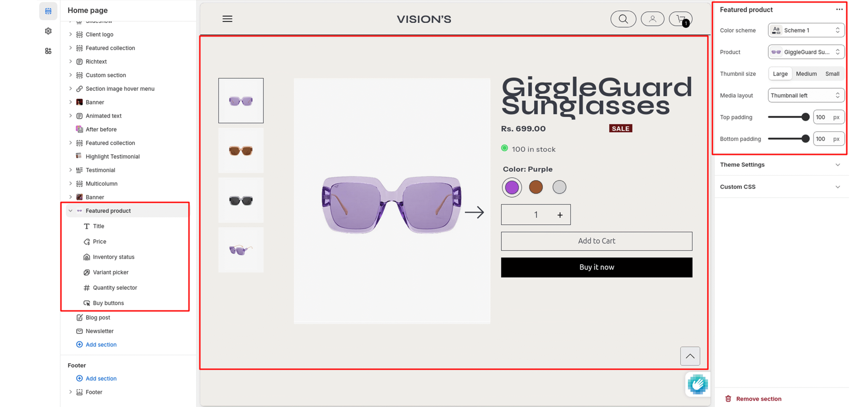Expand the Theme Settings panel

click(780, 165)
